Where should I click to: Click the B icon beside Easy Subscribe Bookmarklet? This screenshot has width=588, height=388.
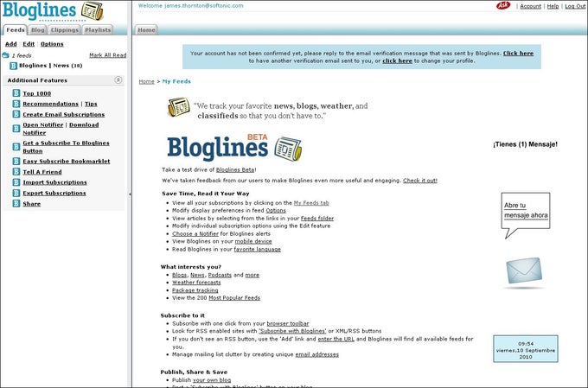click(x=16, y=162)
